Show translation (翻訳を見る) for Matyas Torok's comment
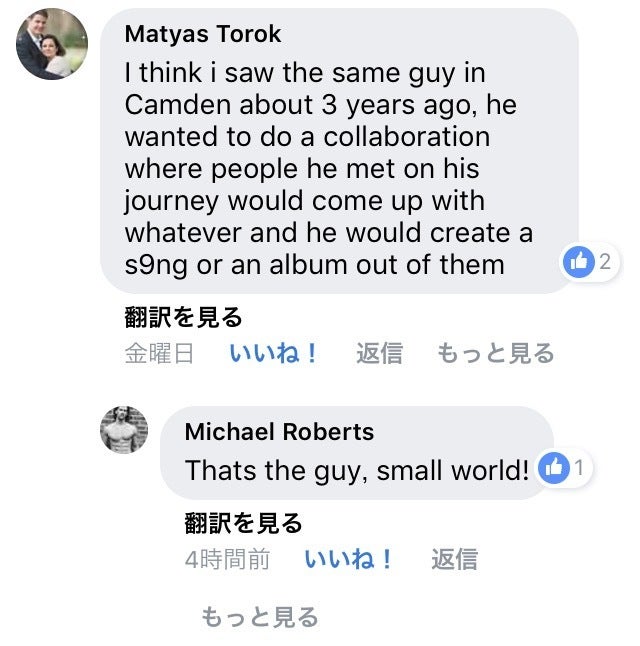Screen dimensions: 640x646 [183, 318]
